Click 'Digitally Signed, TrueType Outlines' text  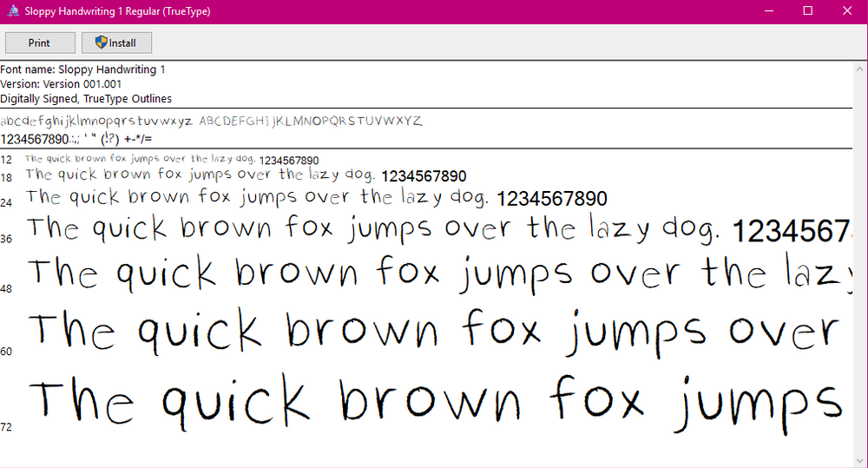(x=86, y=99)
